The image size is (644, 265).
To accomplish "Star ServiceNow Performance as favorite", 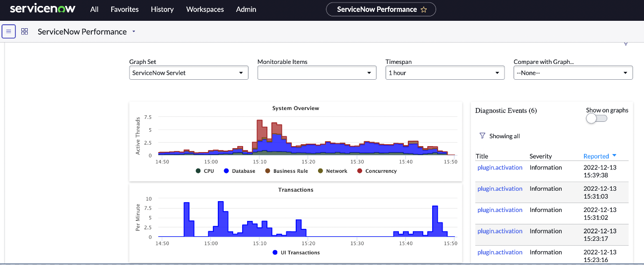I will click(x=424, y=9).
